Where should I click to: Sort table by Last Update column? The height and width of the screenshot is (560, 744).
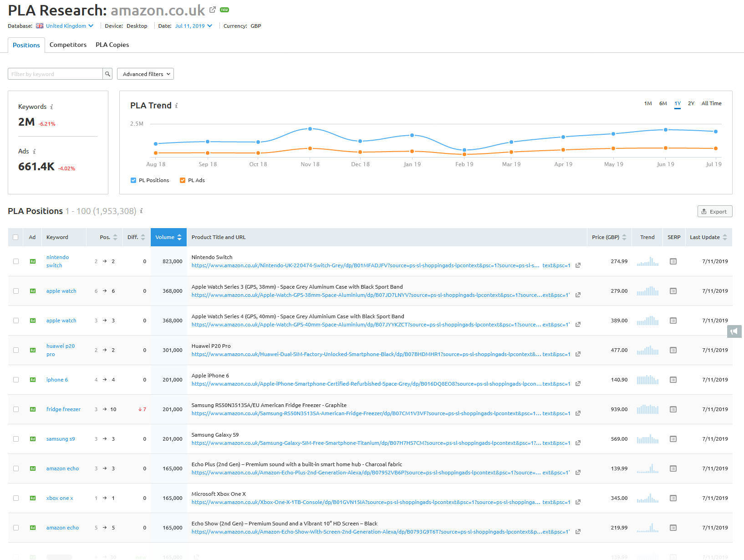coord(708,237)
